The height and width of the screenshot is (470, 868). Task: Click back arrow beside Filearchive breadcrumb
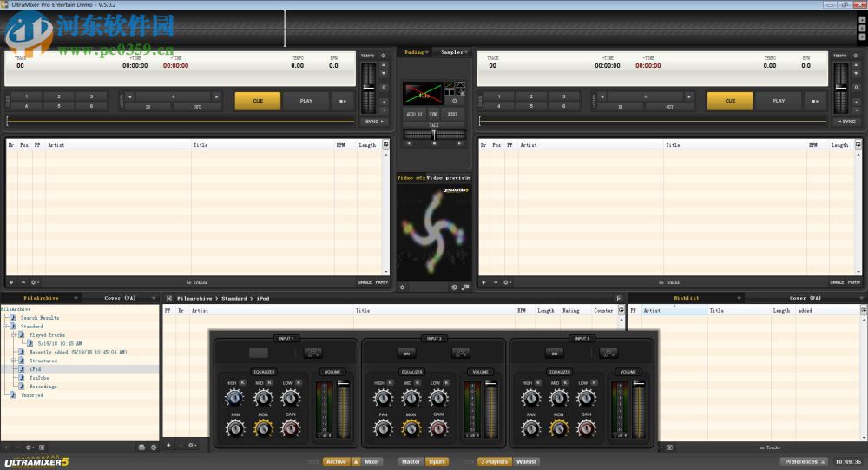[169, 298]
